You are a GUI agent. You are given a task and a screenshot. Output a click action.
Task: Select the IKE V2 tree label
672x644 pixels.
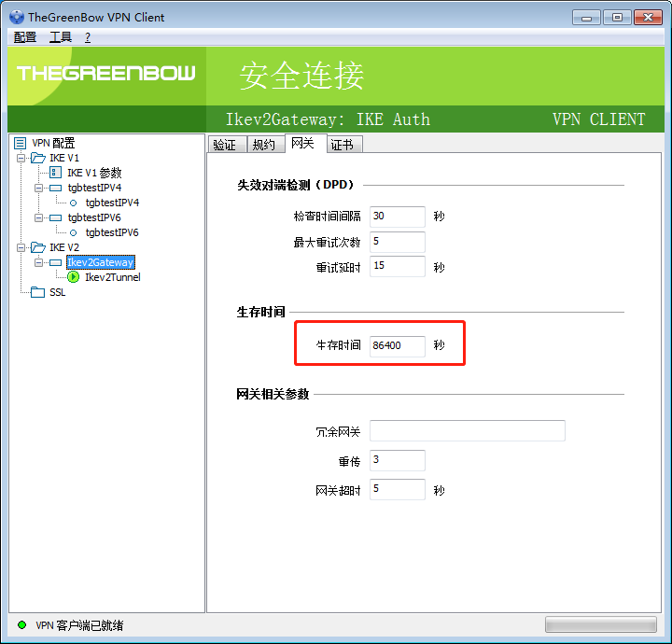coord(64,247)
